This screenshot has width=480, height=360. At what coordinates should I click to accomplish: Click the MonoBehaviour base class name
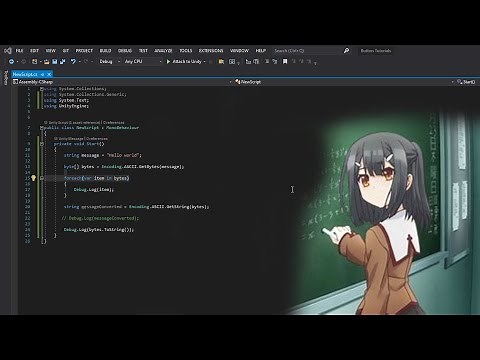[x=122, y=128]
